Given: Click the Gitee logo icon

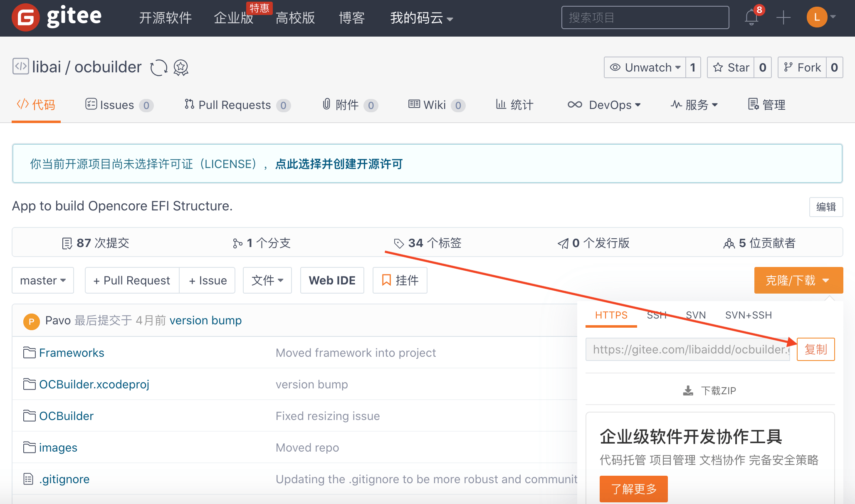Looking at the screenshot, I should point(26,17).
